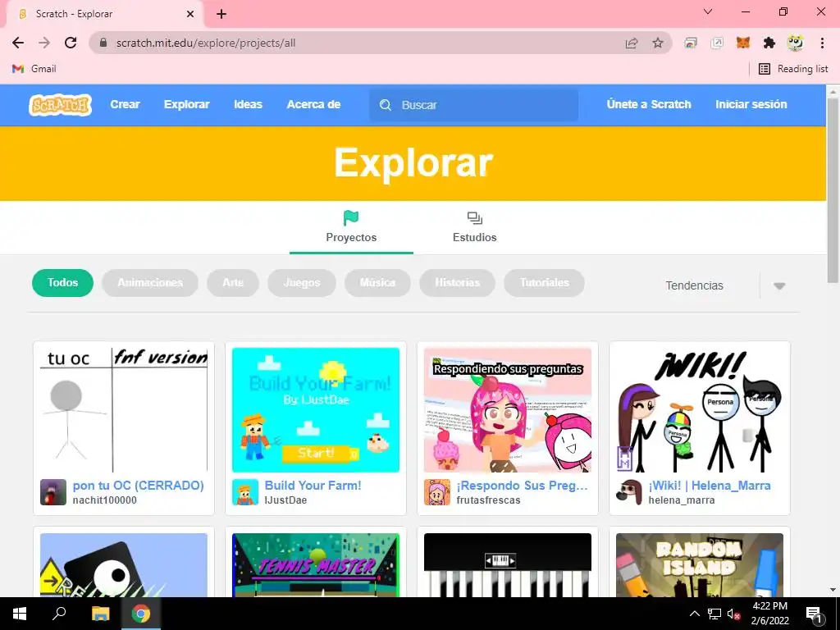Viewport: 840px width, 630px height.
Task: Open the Reading list panel
Action: click(793, 69)
